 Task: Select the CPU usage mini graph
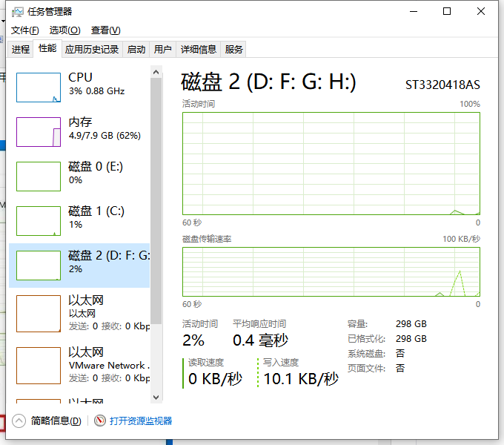pos(39,88)
